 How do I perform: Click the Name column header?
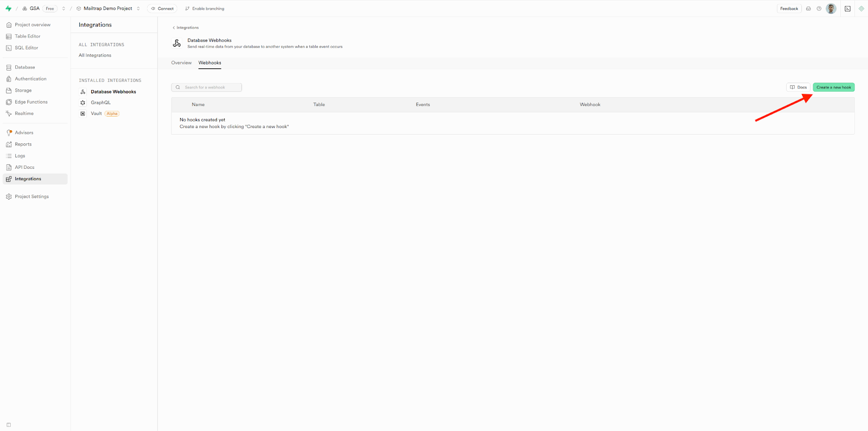[198, 105]
